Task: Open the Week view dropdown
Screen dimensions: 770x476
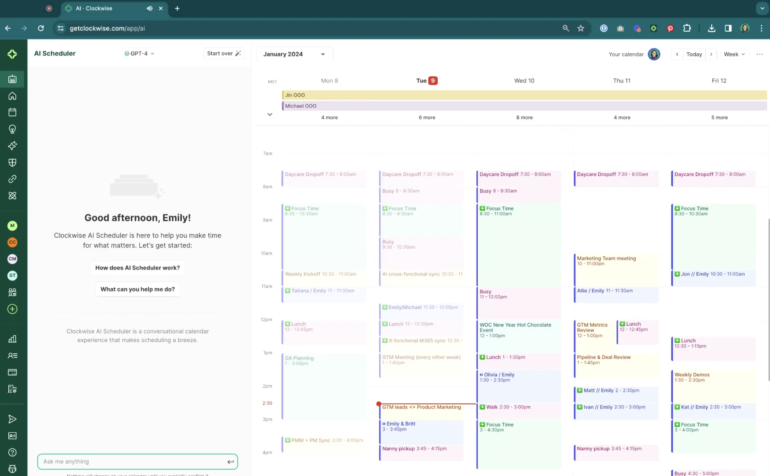Action: (x=734, y=54)
